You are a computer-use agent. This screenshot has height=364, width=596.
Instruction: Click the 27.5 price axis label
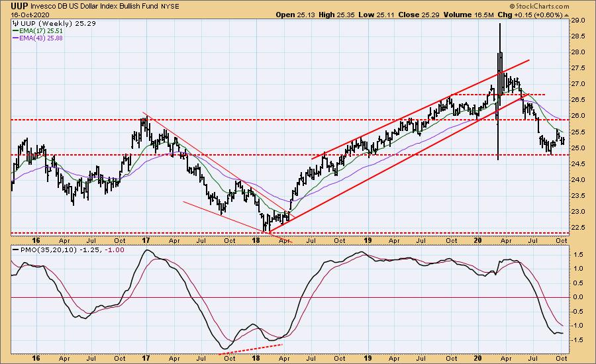coord(577,68)
